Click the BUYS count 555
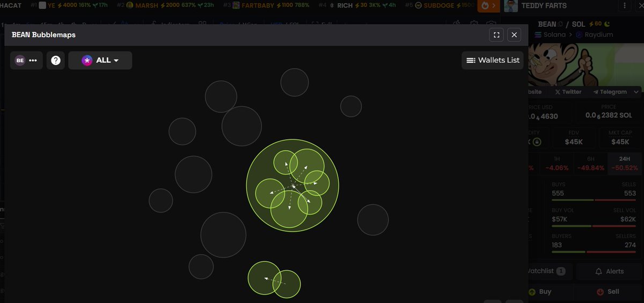Image resolution: width=644 pixels, height=303 pixels. pyautogui.click(x=558, y=193)
